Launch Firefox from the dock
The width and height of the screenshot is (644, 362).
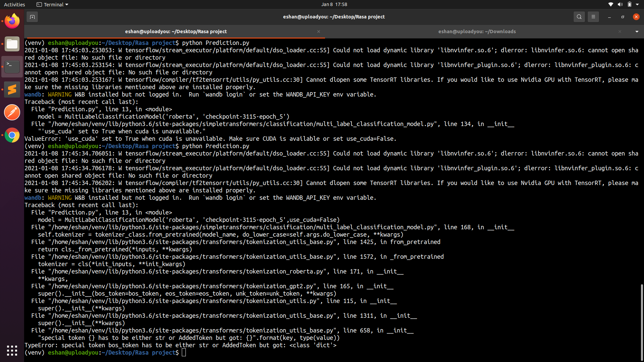click(12, 21)
